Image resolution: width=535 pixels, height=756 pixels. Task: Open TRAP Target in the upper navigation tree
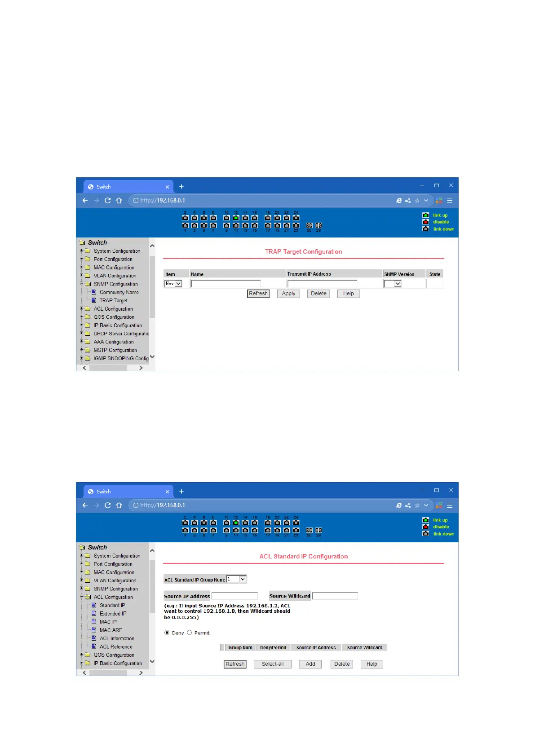click(113, 301)
